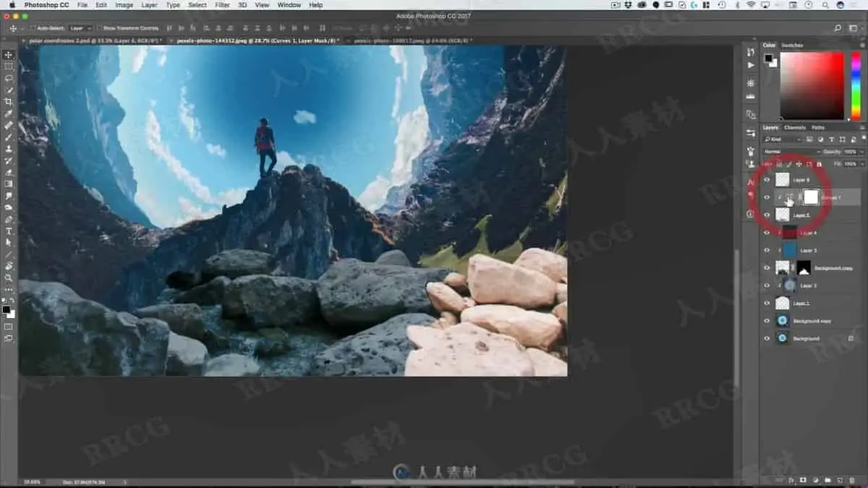The height and width of the screenshot is (488, 868).
Task: Open the Edit Toolbar three-dots button
Action: [x=9, y=288]
